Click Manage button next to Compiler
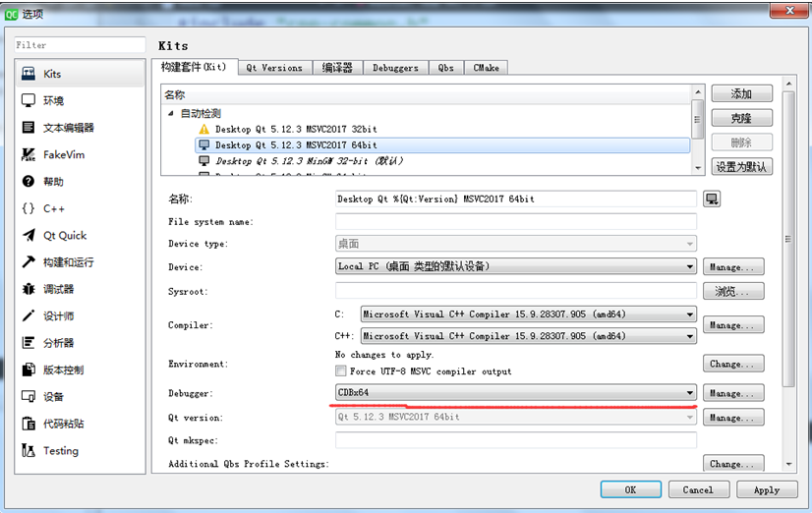Screen dimensions: 812x513 click(x=733, y=325)
